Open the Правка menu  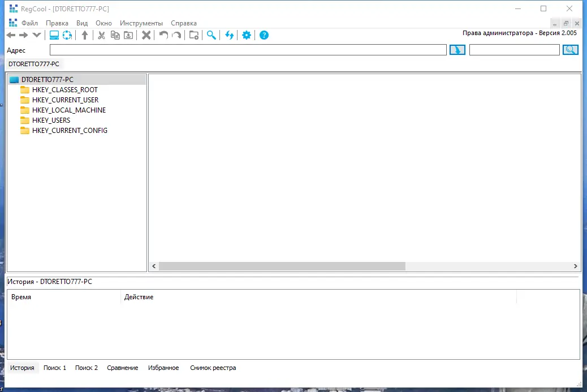click(57, 23)
